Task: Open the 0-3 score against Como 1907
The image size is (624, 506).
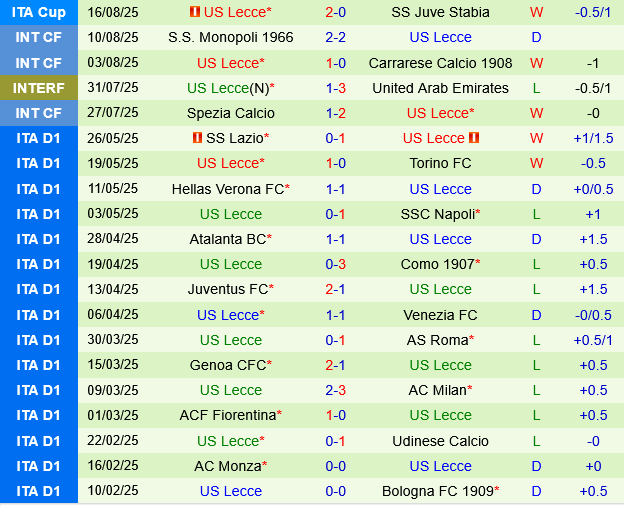Action: point(335,264)
